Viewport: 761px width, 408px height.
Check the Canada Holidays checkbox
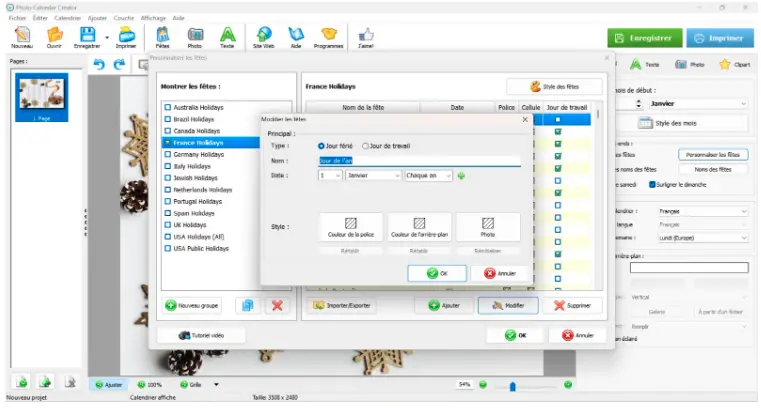[167, 131]
